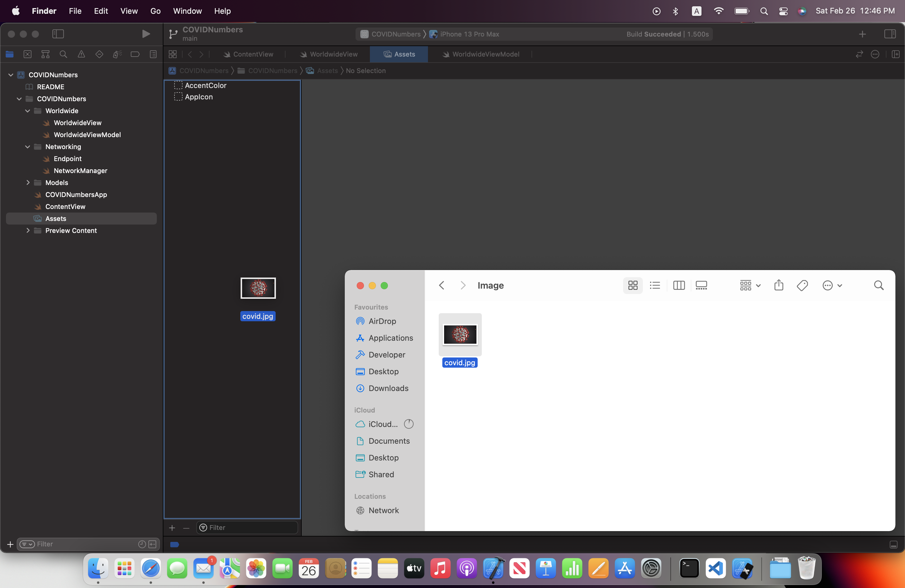Screen dimensions: 905x588
Task: Toggle the Xcode inspectors panel
Action: coord(890,34)
